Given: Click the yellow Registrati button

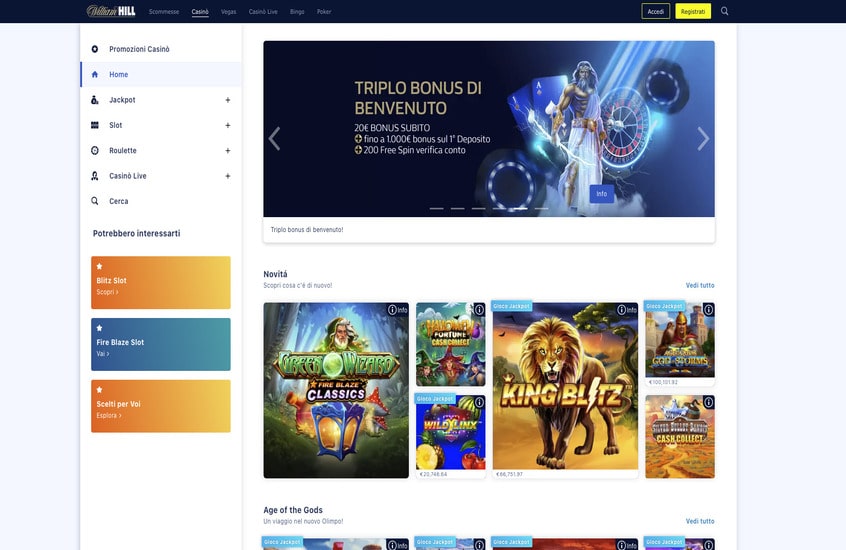Looking at the screenshot, I should [693, 11].
